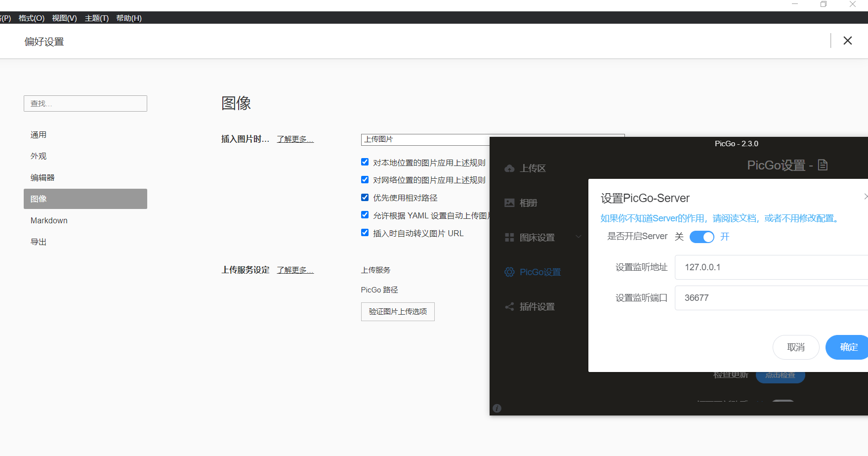Click the document icon beside the PicGo设置 title
The height and width of the screenshot is (456, 868).
(x=823, y=165)
